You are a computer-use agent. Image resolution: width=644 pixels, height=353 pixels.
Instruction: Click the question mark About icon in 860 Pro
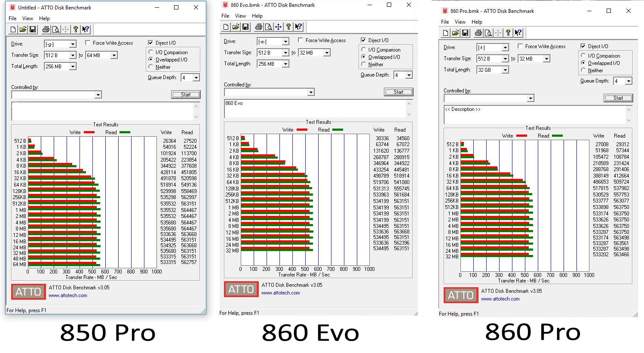tap(508, 33)
